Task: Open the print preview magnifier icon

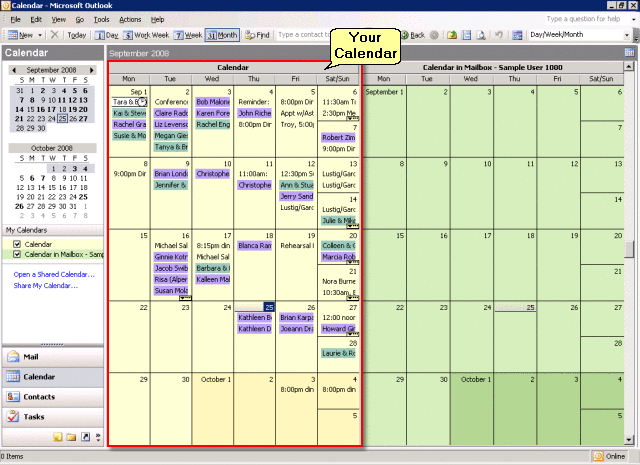Action: [481, 35]
